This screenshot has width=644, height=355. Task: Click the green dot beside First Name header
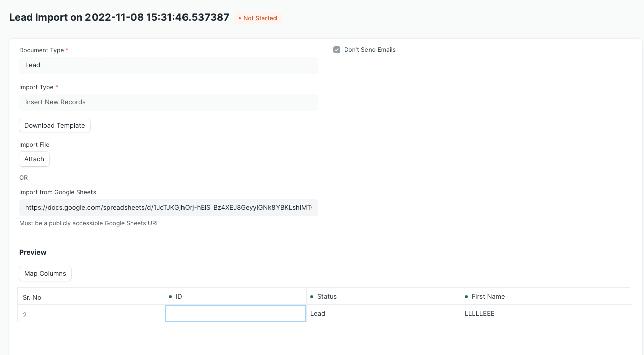pyautogui.click(x=466, y=296)
